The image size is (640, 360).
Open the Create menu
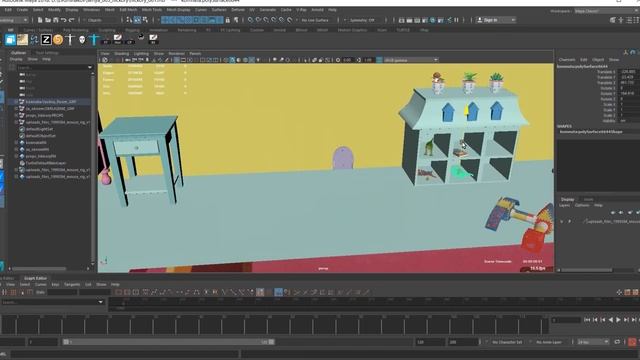pyautogui.click(x=22, y=10)
